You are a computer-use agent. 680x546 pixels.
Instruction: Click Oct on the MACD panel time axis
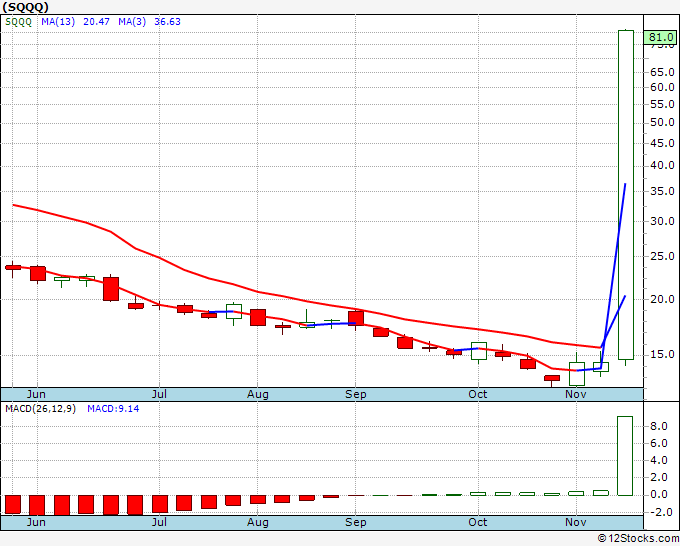point(478,522)
